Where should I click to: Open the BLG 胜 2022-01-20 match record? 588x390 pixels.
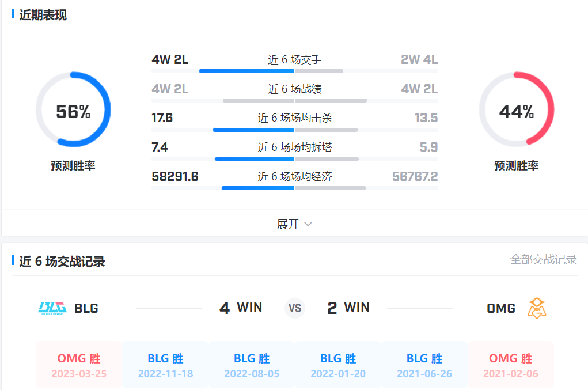[338, 366]
